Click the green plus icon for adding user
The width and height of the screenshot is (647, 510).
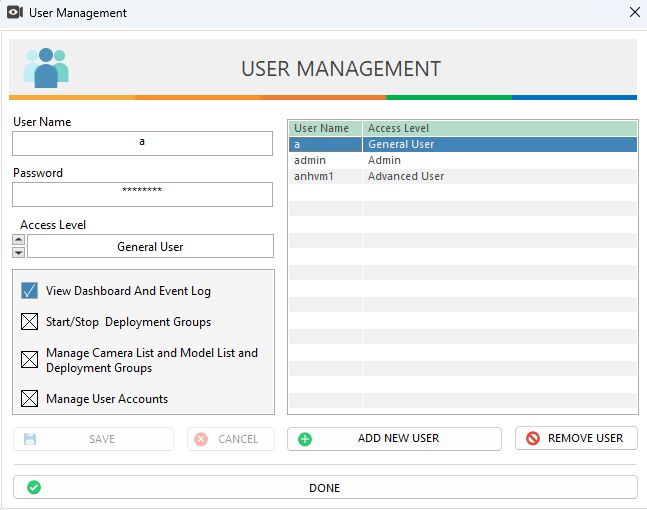point(305,438)
